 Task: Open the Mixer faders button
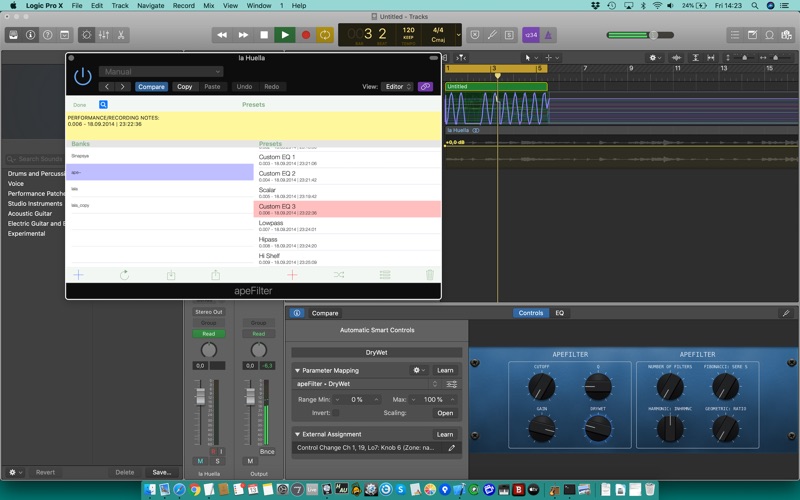tap(104, 35)
